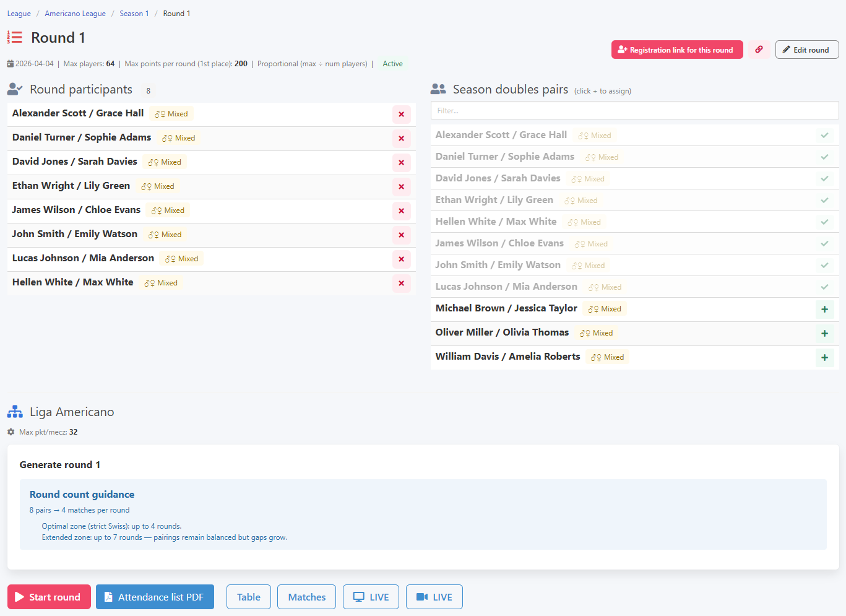The width and height of the screenshot is (846, 616).
Task: Add Michael Brown / Jessica Taylor pair
Action: pyautogui.click(x=824, y=310)
